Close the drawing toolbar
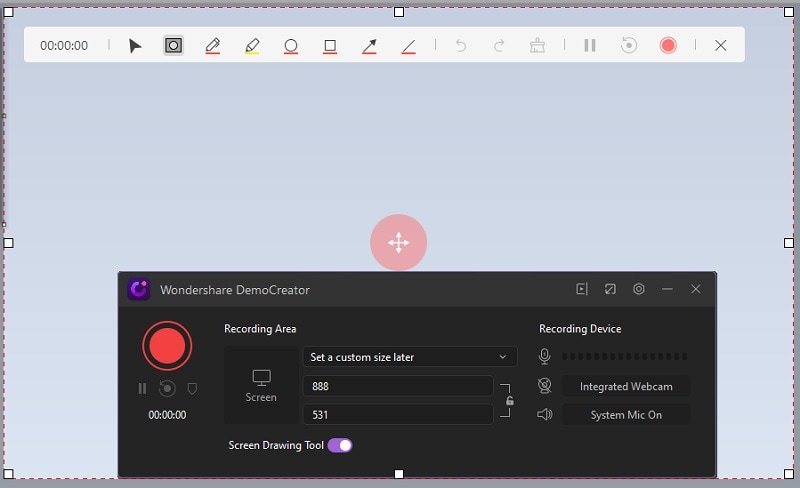The height and width of the screenshot is (488, 800). coord(720,45)
